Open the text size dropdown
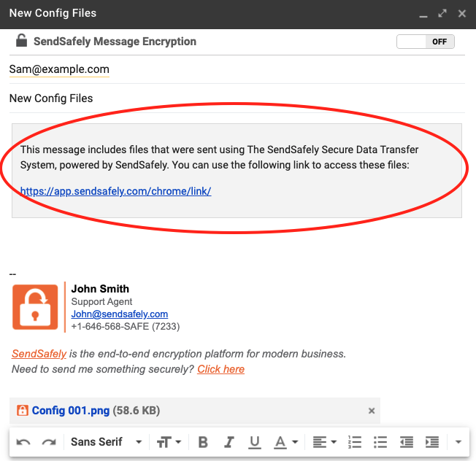Image resolution: width=476 pixels, height=461 pixels. pos(169,442)
